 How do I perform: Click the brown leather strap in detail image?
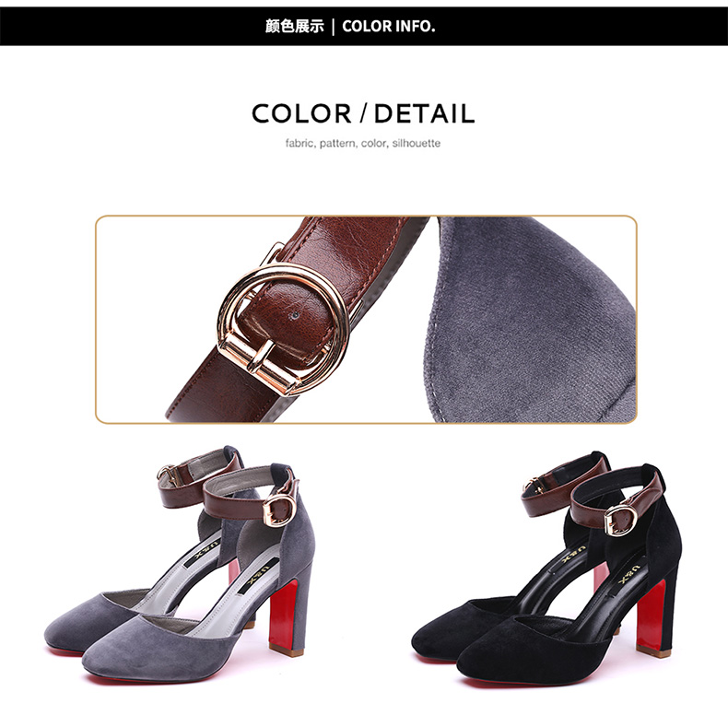[x=297, y=321]
